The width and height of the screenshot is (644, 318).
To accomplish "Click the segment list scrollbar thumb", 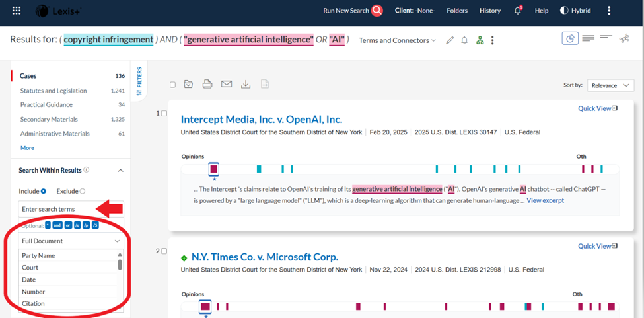I will 120,264.
